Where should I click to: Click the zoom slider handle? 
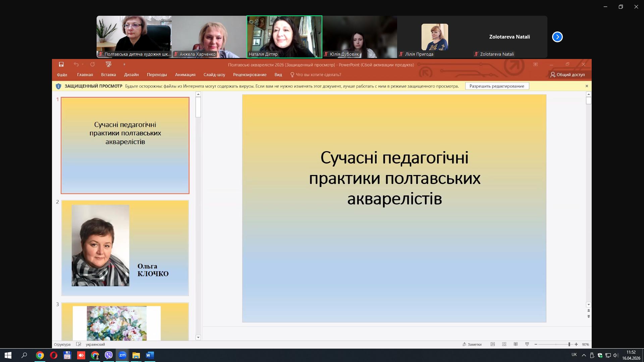tap(569, 344)
